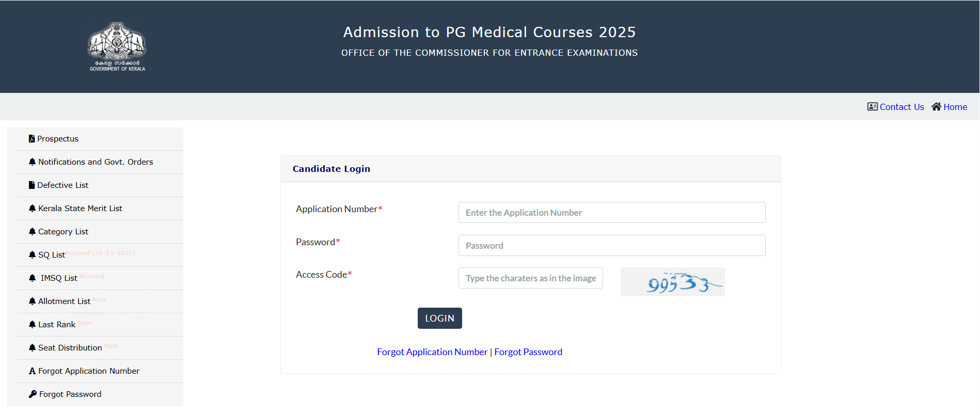The height and width of the screenshot is (415, 980).
Task: Open the revised SQ List
Action: click(51, 254)
